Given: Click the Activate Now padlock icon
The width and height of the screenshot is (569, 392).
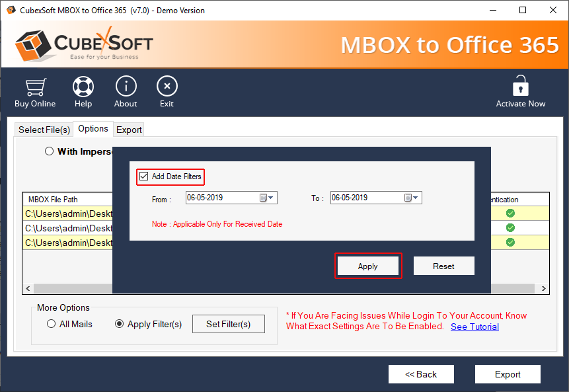Looking at the screenshot, I should click(x=521, y=86).
